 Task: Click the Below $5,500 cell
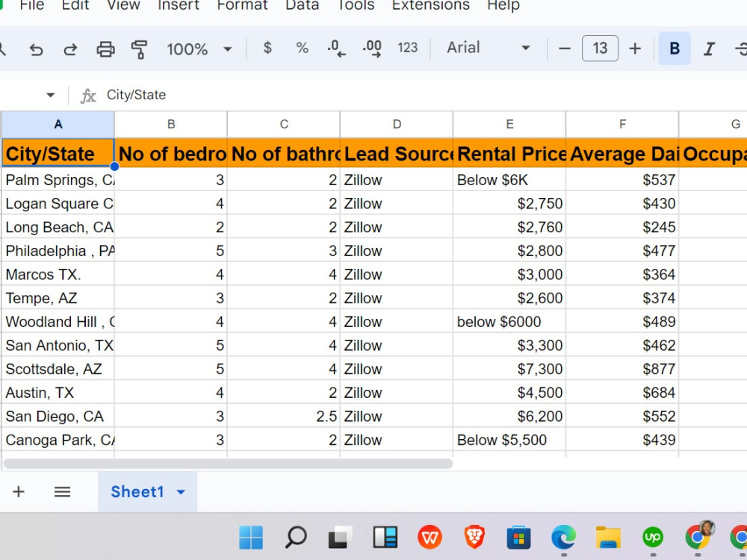coord(509,440)
